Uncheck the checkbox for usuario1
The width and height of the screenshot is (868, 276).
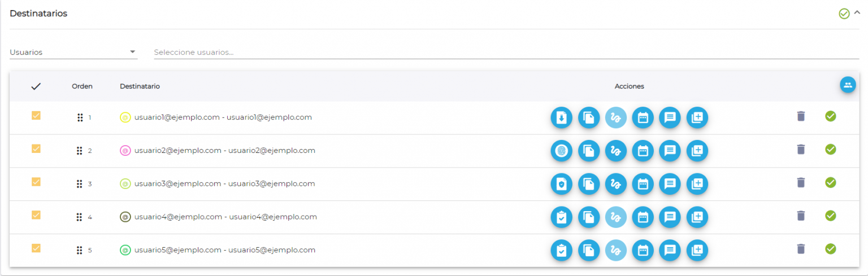36,116
